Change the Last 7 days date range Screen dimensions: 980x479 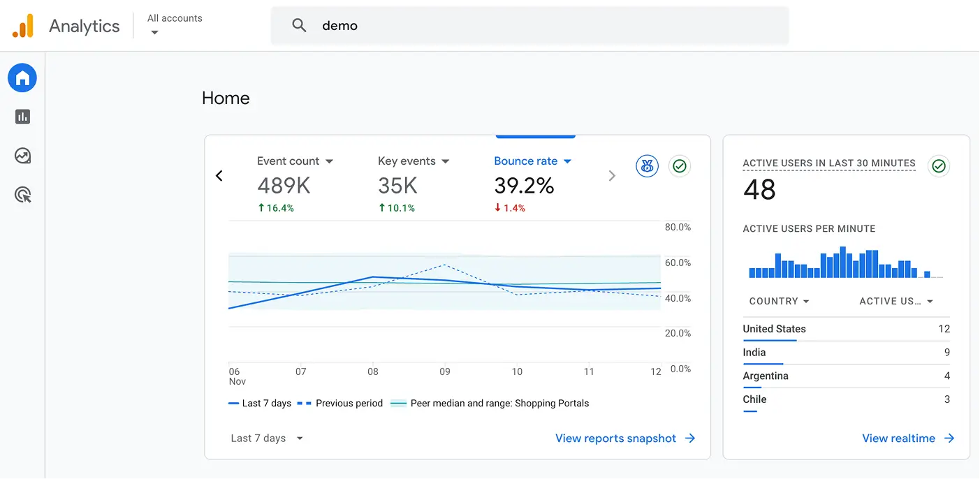pyautogui.click(x=265, y=438)
